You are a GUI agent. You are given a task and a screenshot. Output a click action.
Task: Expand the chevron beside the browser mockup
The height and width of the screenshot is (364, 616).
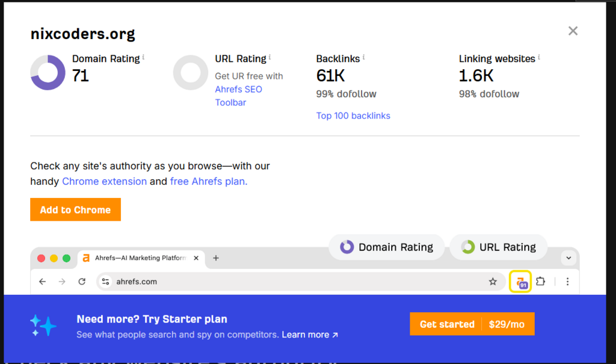[x=568, y=258]
